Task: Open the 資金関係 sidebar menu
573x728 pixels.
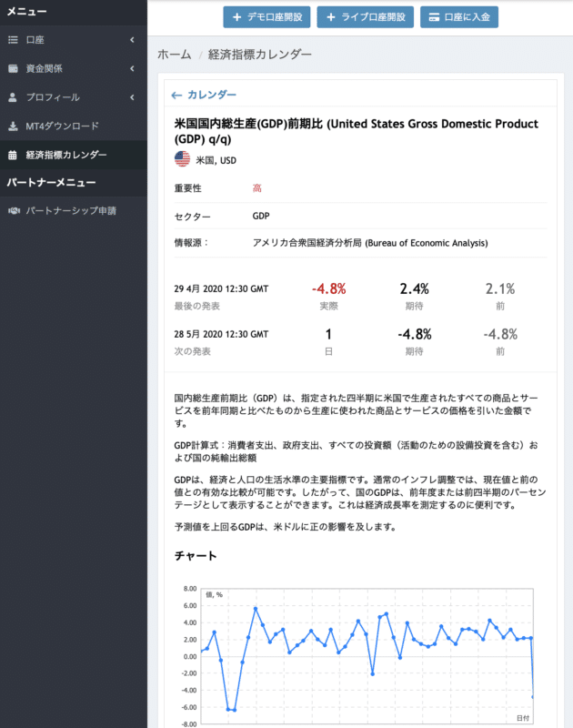Action: tap(74, 69)
